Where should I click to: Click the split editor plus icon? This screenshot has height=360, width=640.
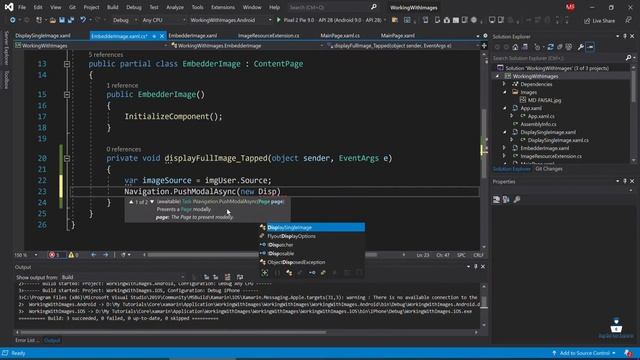pyautogui.click(x=484, y=46)
